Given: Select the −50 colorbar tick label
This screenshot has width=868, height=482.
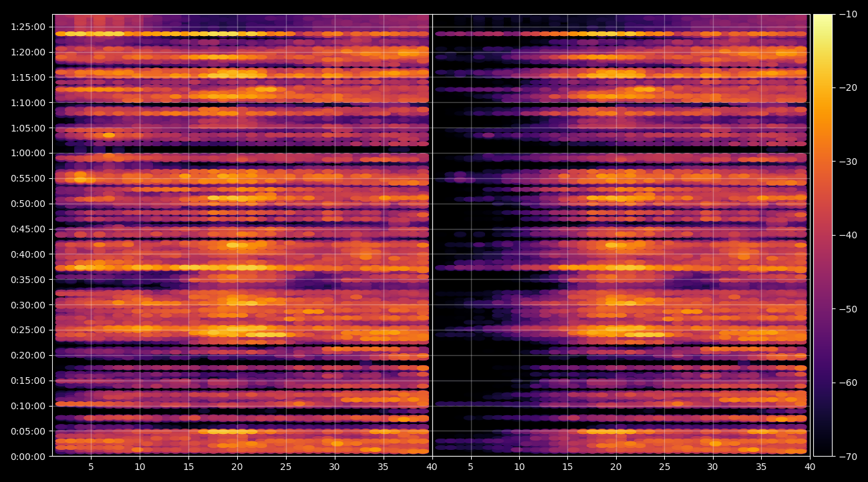Looking at the screenshot, I should pyautogui.click(x=848, y=309).
